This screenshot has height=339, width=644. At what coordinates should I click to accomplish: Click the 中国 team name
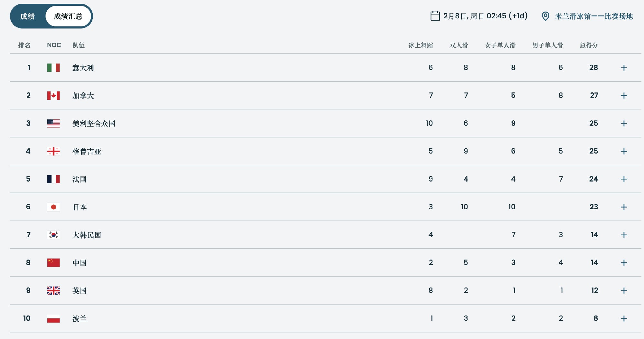click(x=80, y=263)
